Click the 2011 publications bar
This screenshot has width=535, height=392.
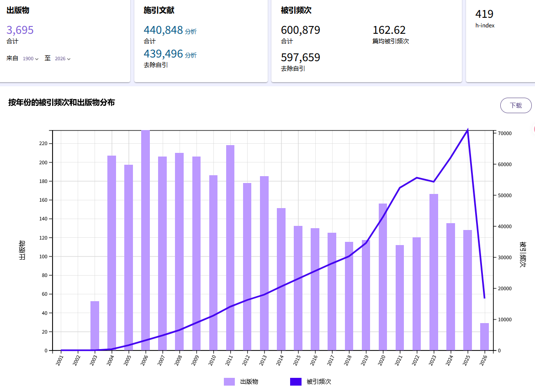coord(230,248)
